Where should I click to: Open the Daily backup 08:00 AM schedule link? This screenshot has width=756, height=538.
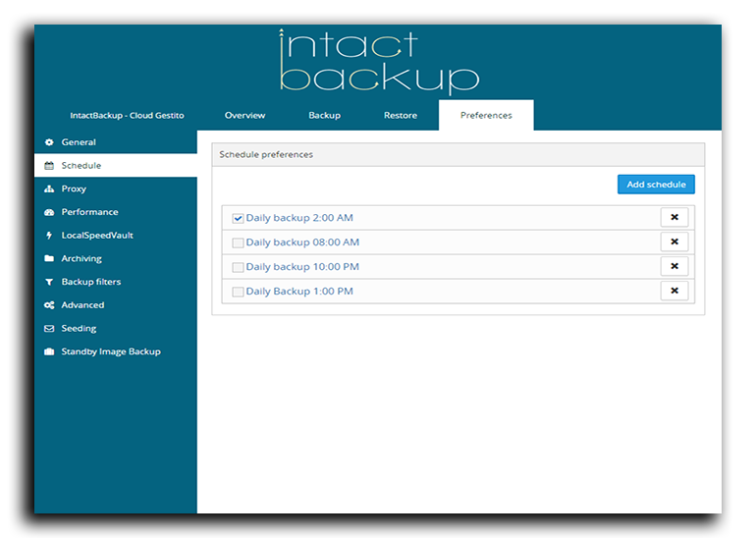coord(302,242)
